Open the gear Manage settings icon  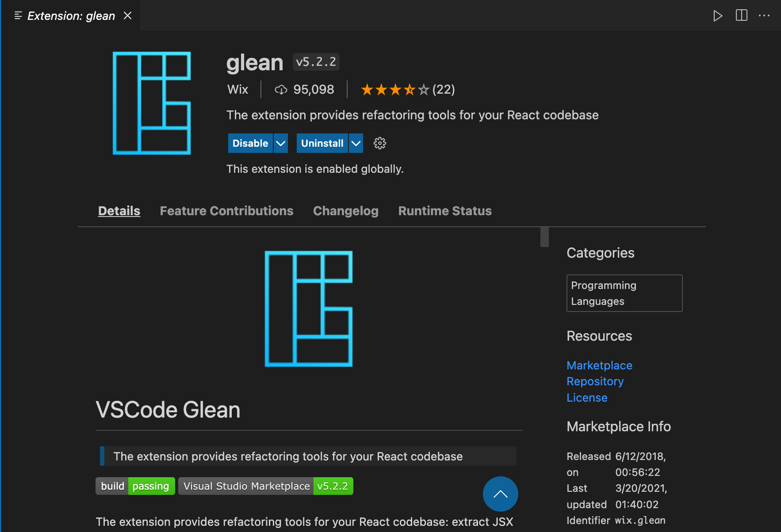380,143
